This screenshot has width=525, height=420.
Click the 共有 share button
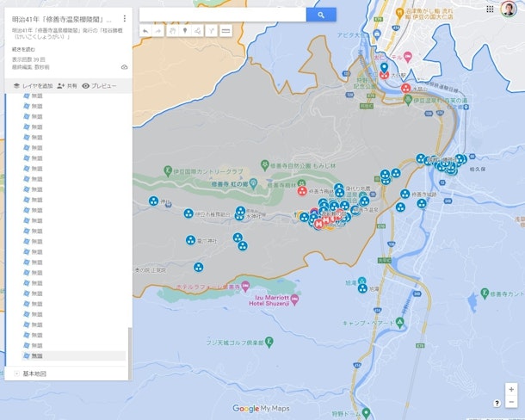tap(67, 86)
